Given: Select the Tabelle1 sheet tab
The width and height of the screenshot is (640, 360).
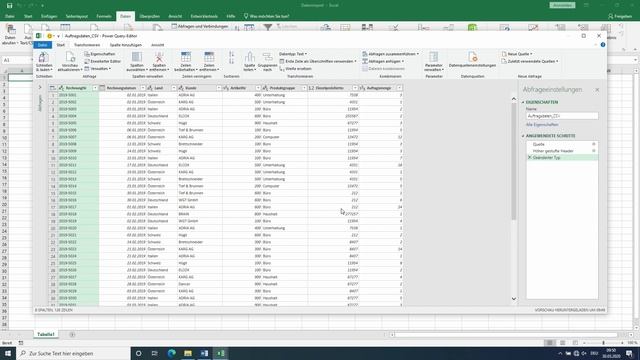Looking at the screenshot, I should coord(46,334).
